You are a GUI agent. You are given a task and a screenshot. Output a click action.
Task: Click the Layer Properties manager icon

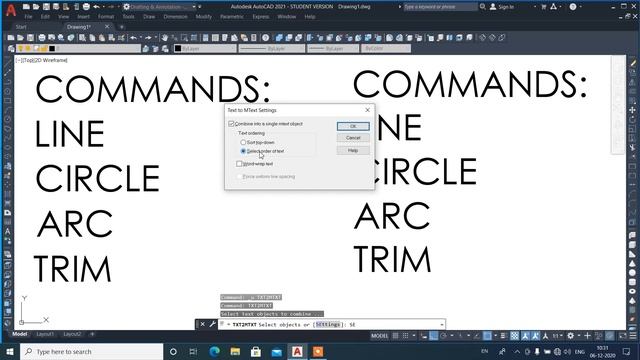point(11,49)
